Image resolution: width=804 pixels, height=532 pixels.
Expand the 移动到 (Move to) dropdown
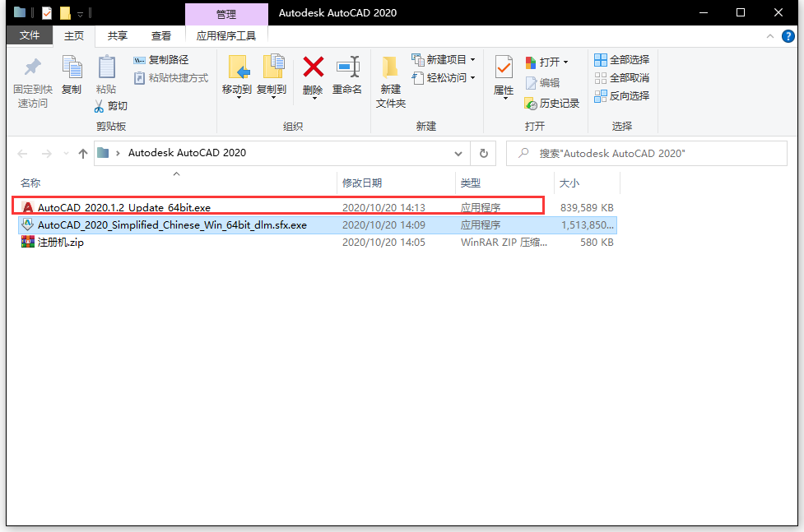coord(236,96)
